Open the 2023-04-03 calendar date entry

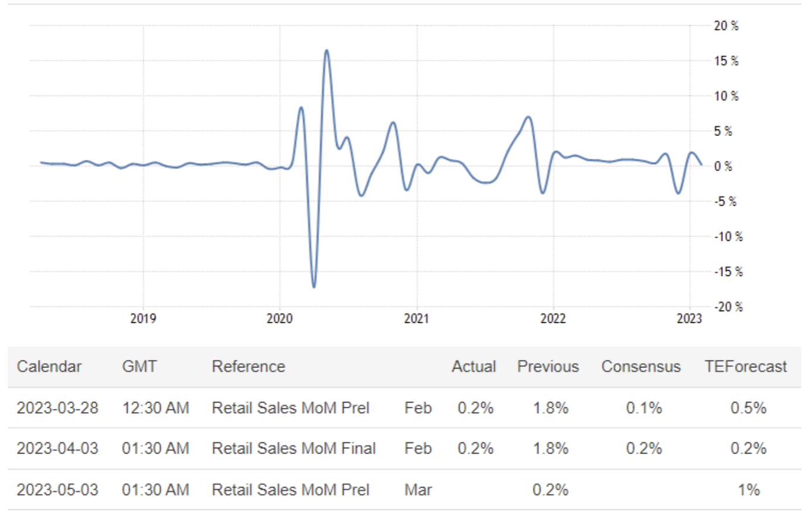[57, 449]
